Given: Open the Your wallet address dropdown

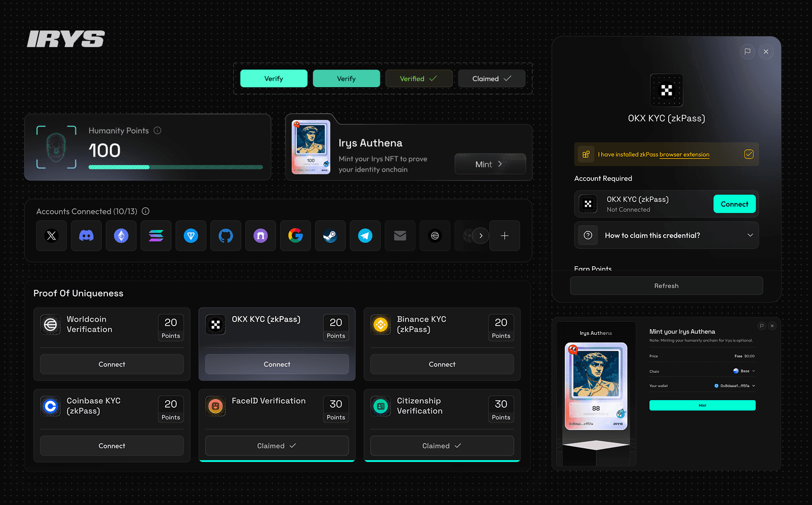Looking at the screenshot, I should point(734,385).
